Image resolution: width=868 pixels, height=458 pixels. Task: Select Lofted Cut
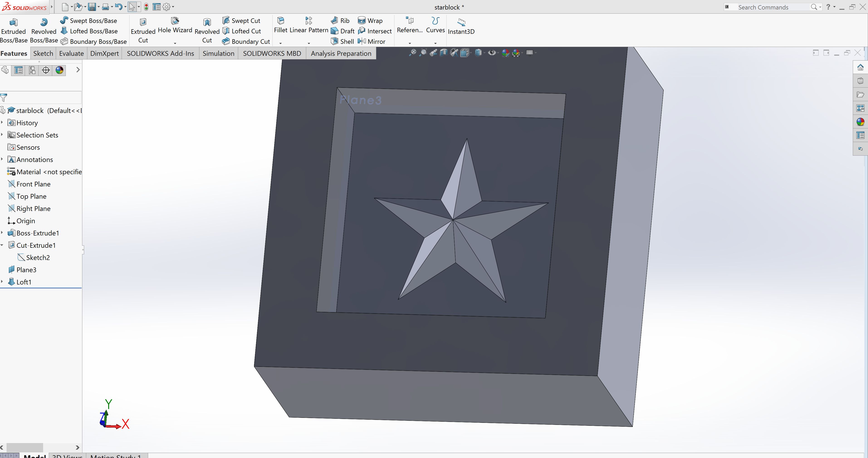pos(242,31)
